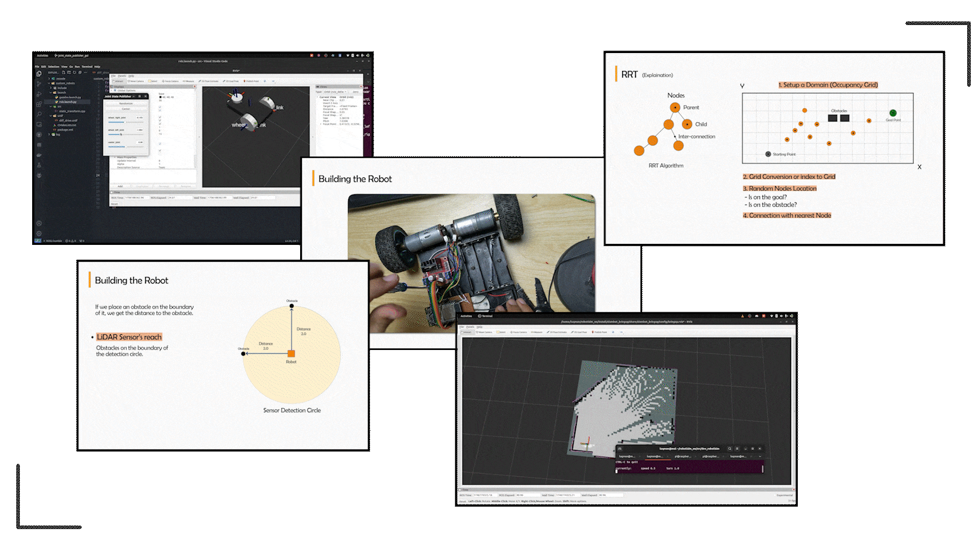
Task: Expand include folder in VS Code Explorer
Action: (x=59, y=88)
